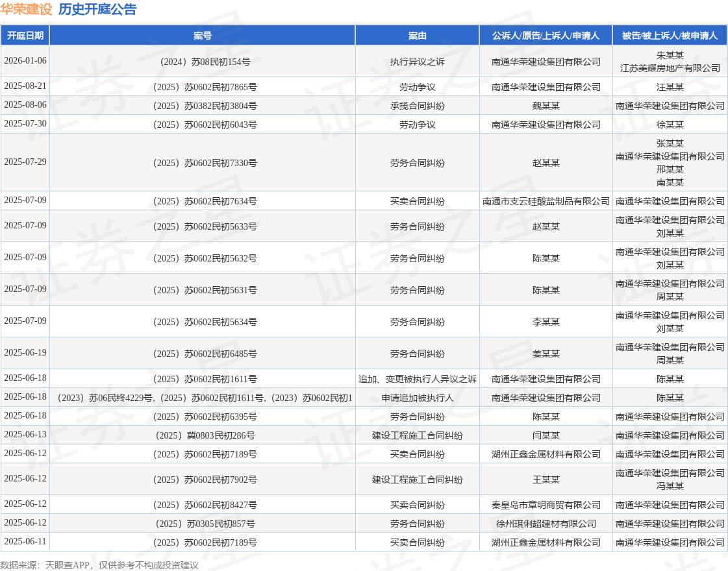Click defendant 汪某某

click(670, 87)
